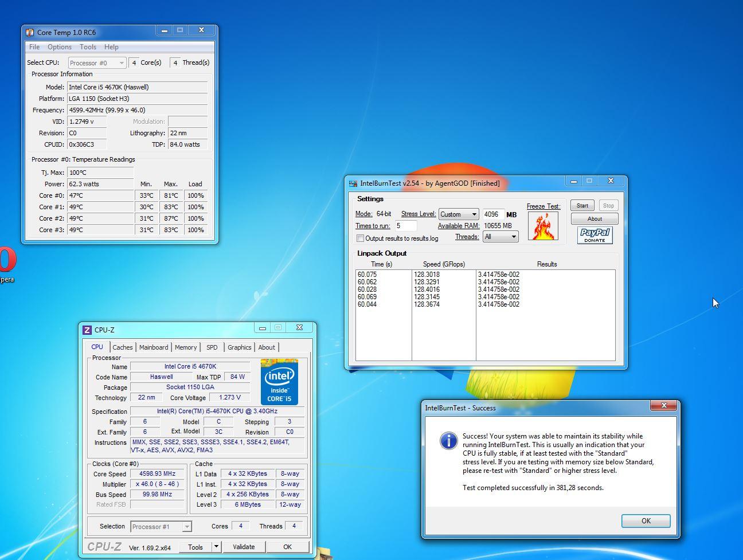Select the CPU tab in CPU-Z

pyautogui.click(x=97, y=347)
